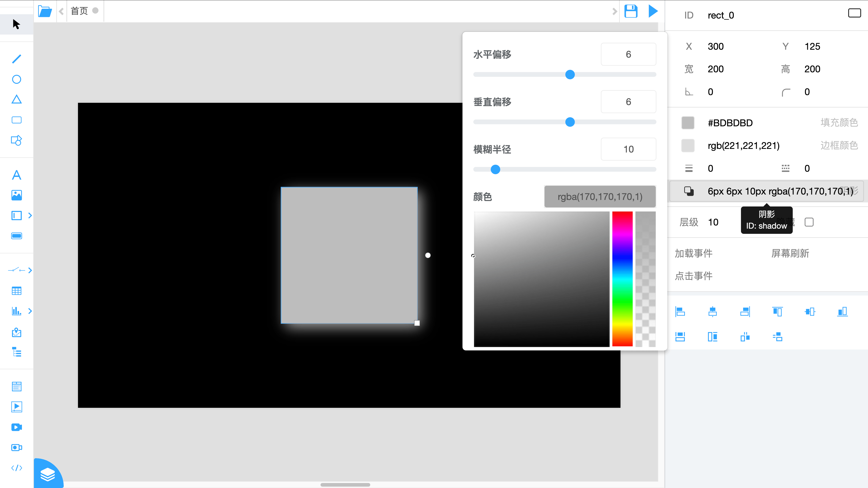Viewport: 868px width, 488px height.
Task: Open the #BDBDBD fill color swatch
Action: tap(688, 123)
